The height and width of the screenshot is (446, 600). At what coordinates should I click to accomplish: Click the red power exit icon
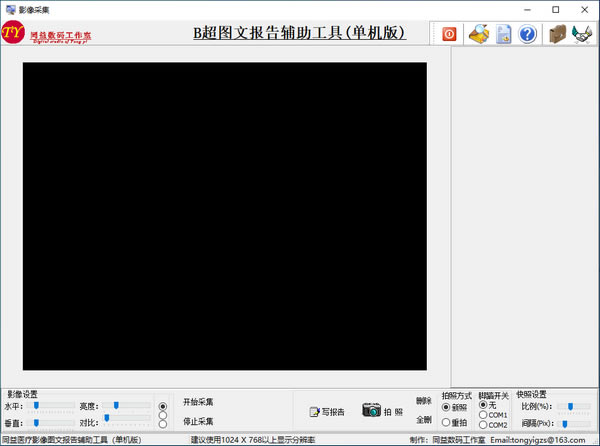(450, 34)
